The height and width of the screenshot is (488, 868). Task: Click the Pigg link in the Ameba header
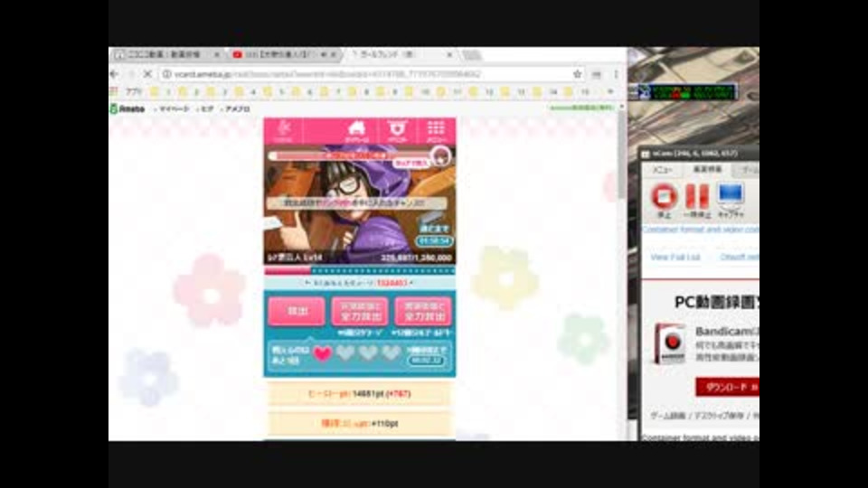coord(205,109)
